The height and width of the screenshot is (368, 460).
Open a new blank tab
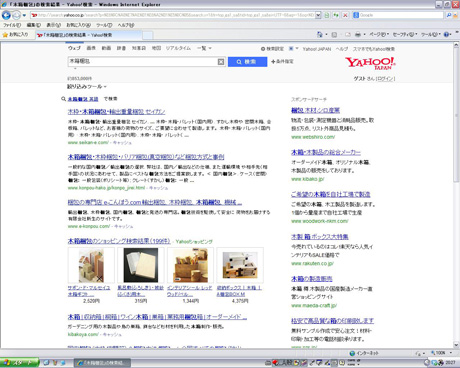(x=148, y=35)
